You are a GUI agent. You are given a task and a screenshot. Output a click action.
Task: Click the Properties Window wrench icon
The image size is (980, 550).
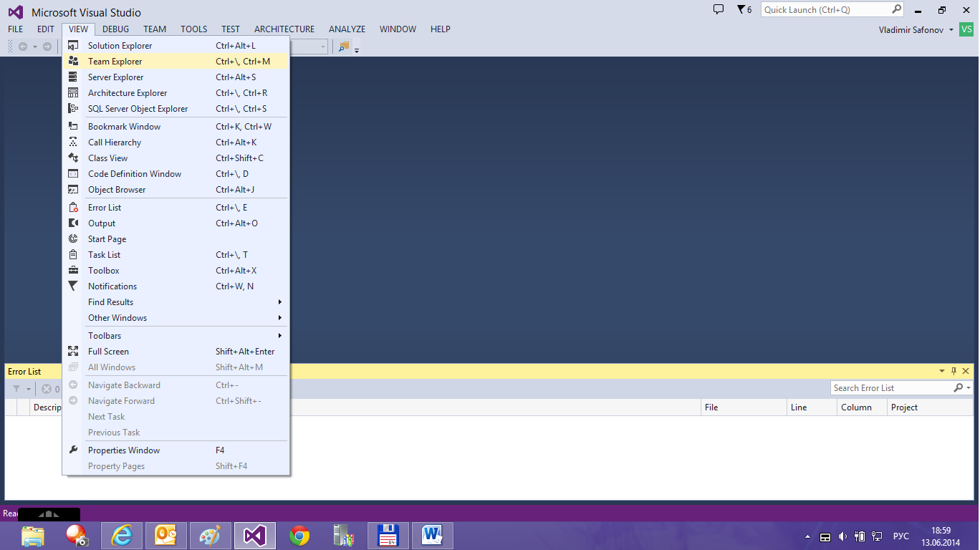click(x=73, y=450)
